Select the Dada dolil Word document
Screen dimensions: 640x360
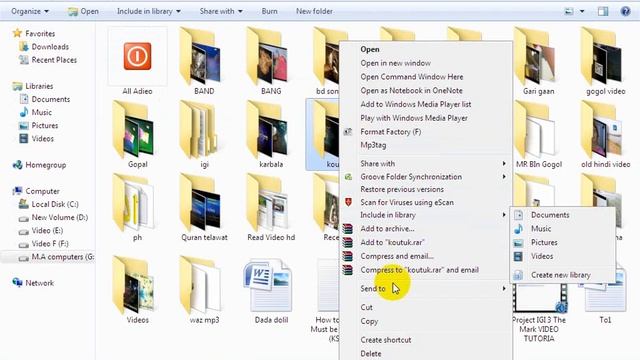(271, 290)
